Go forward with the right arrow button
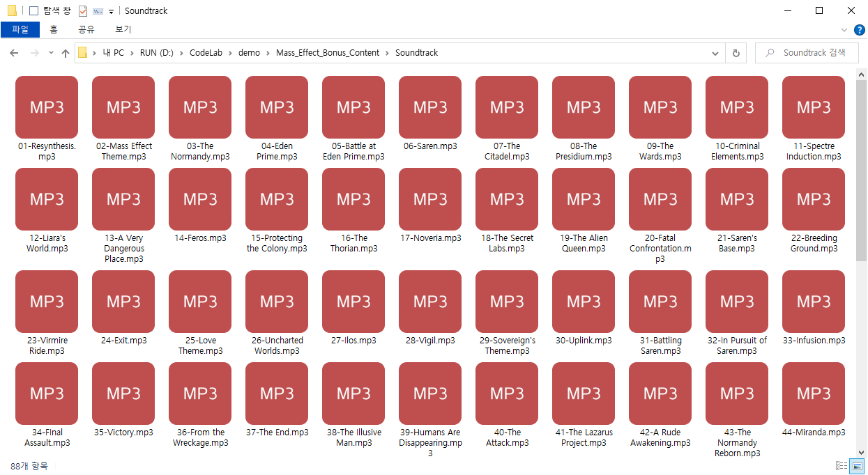Screen dimensions: 868x475 (34, 53)
